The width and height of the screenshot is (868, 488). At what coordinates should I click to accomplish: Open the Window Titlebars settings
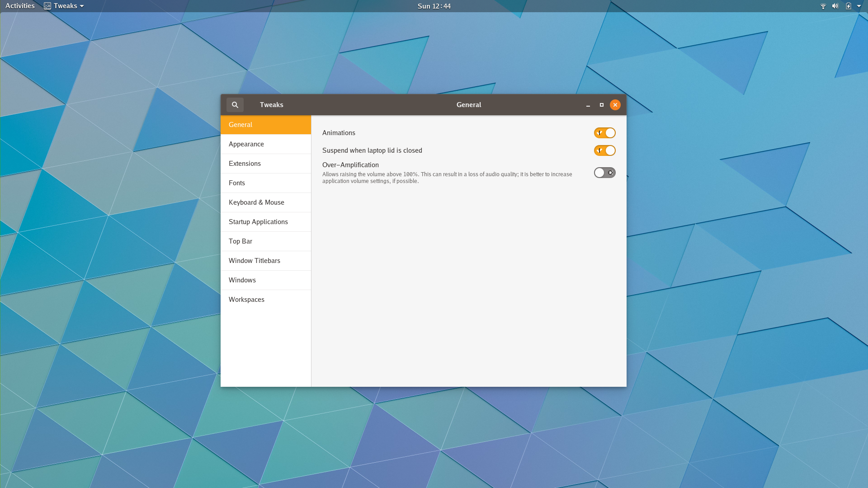coord(255,260)
